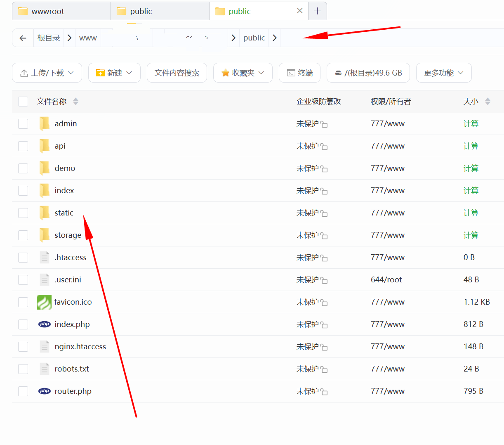Open a new tab with the plus icon
Screen dimensions: 504x445
click(317, 11)
